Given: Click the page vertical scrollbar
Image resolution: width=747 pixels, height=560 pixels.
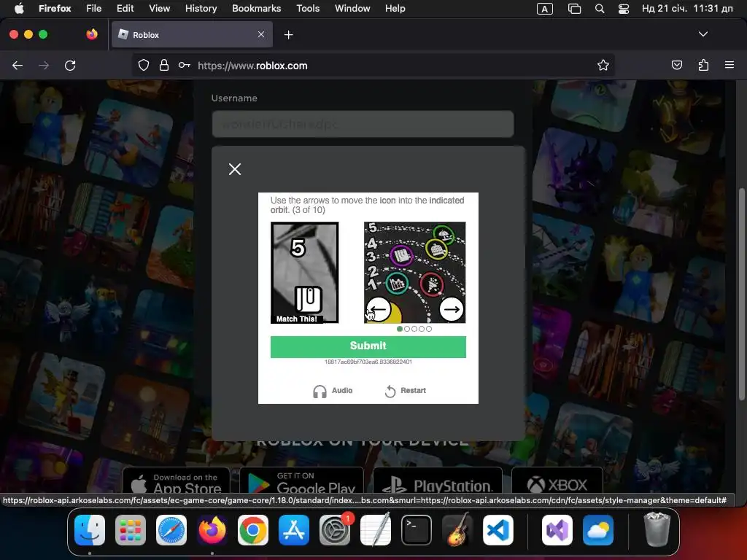Looking at the screenshot, I should click(x=741, y=294).
